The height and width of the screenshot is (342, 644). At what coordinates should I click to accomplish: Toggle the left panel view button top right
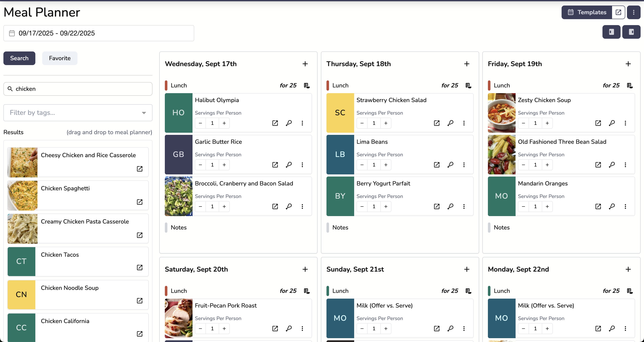tap(611, 32)
